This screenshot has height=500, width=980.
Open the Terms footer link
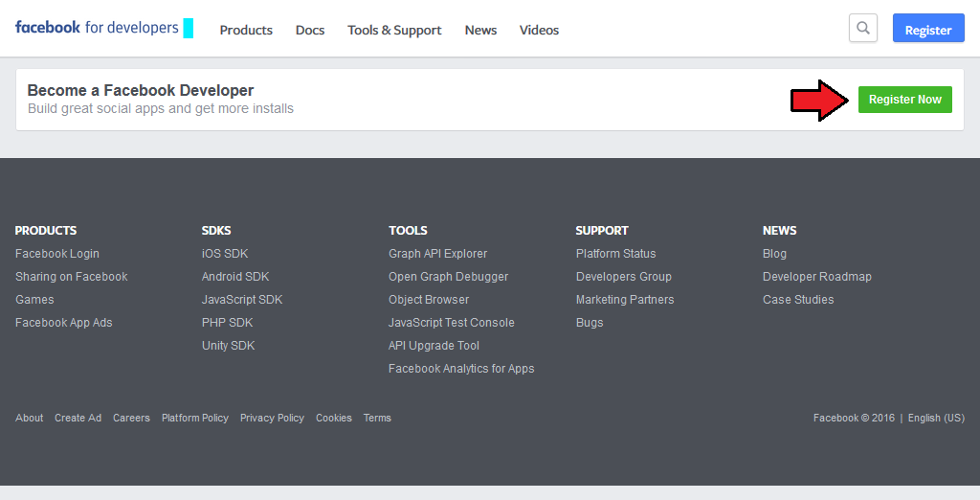377,418
